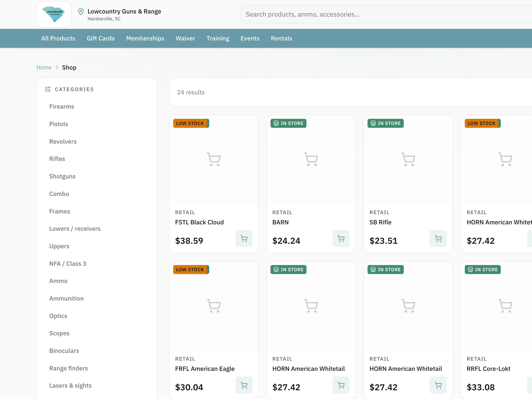The image size is (532, 399).
Task: Add FSTL Black Cloud to cart
Action: (x=244, y=239)
